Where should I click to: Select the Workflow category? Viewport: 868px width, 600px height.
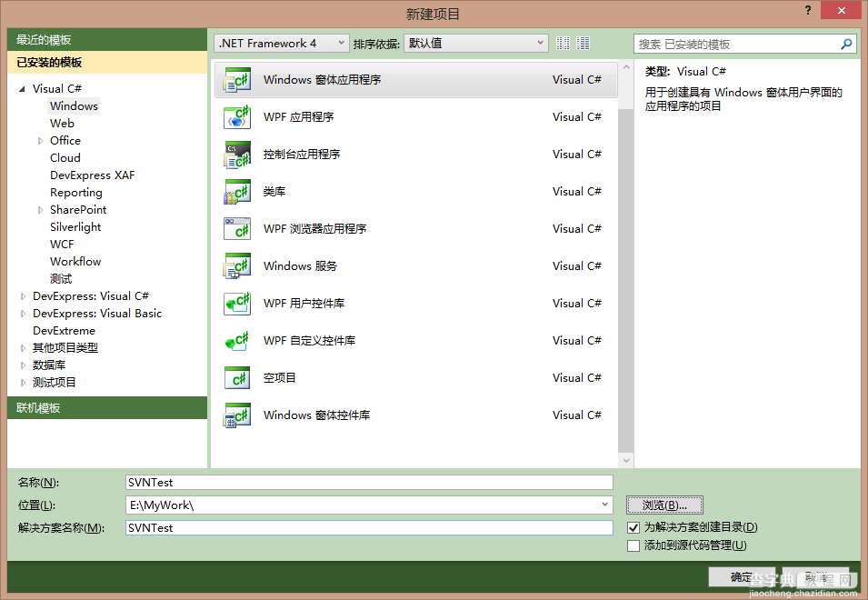tap(75, 262)
